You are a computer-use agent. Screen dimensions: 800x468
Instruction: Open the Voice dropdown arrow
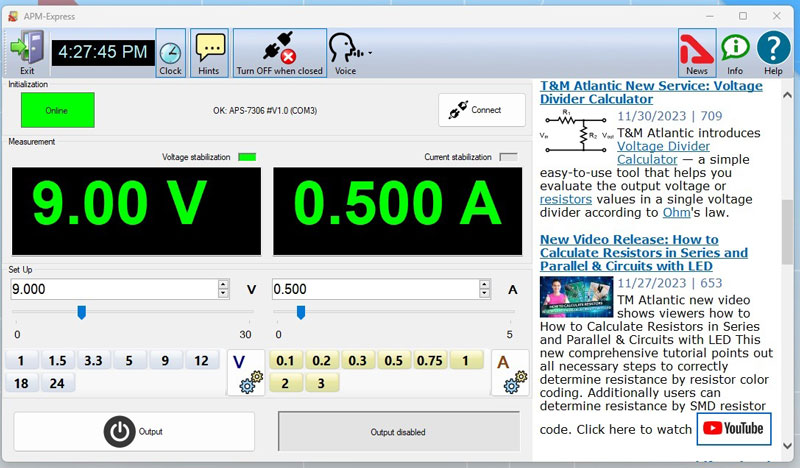click(x=370, y=53)
